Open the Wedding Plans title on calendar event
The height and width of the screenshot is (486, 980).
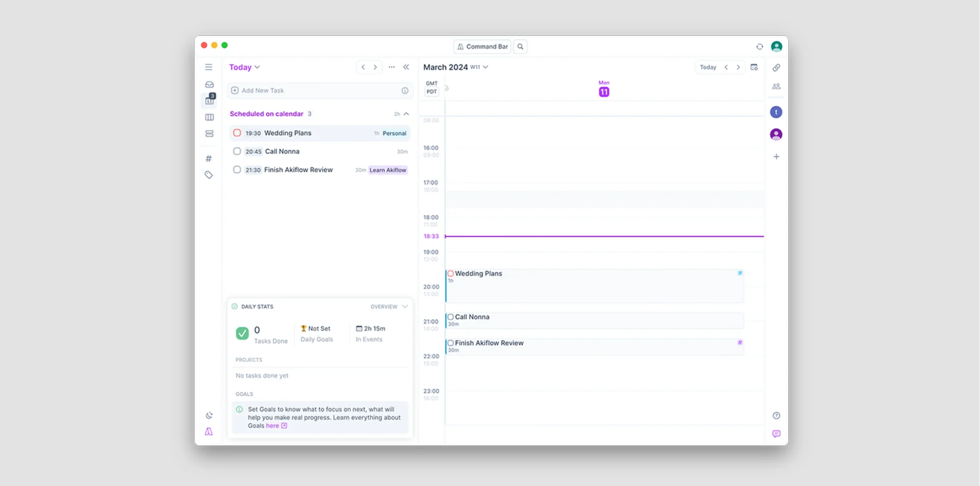pyautogui.click(x=479, y=273)
